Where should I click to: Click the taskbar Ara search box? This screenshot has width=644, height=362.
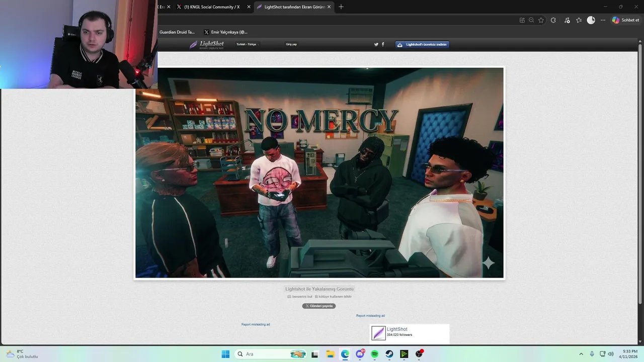click(x=272, y=354)
